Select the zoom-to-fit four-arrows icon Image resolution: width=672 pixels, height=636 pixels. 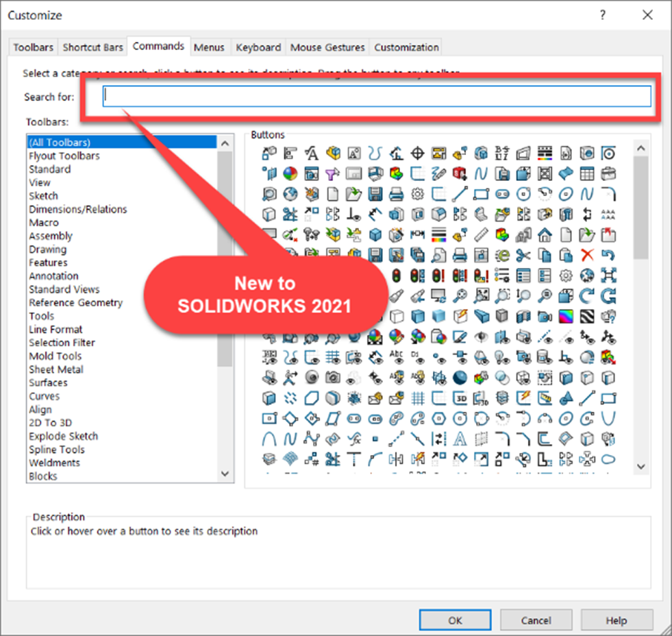(608, 276)
